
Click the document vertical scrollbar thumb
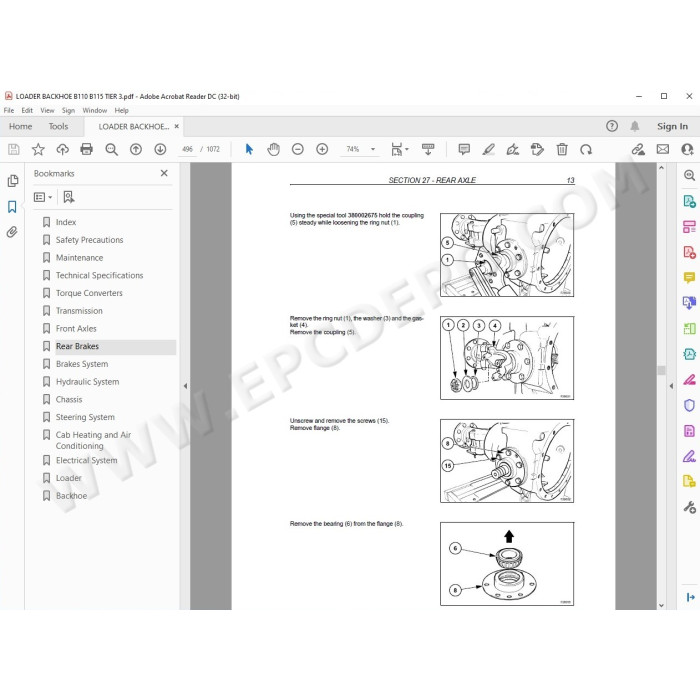tap(661, 370)
